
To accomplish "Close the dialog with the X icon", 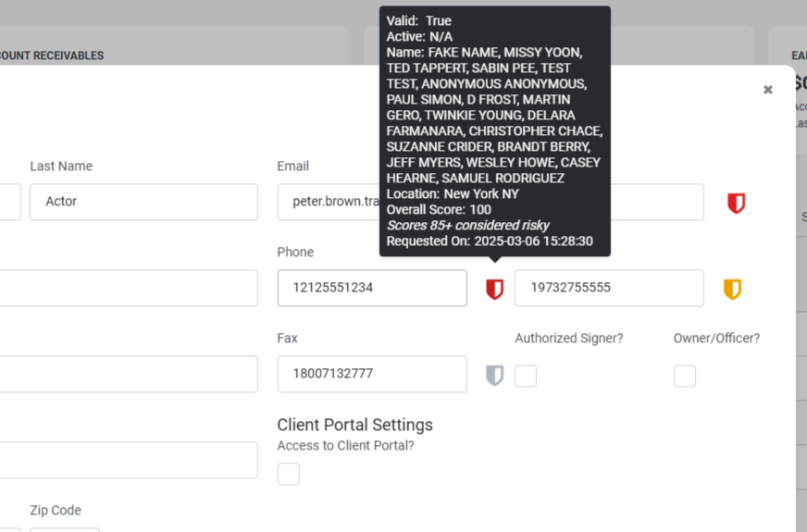I will pos(768,90).
